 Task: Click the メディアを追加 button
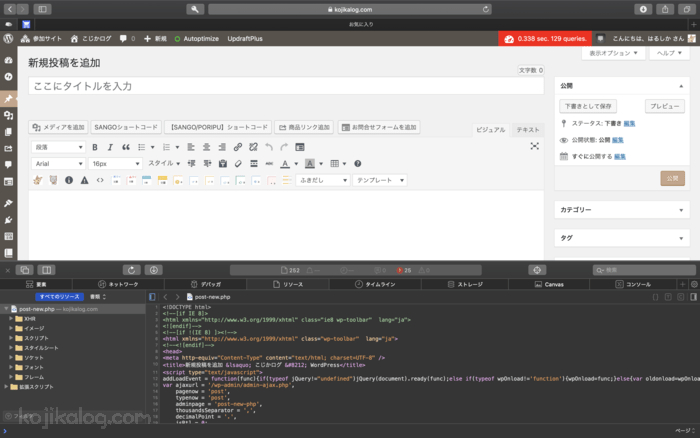tap(58, 127)
